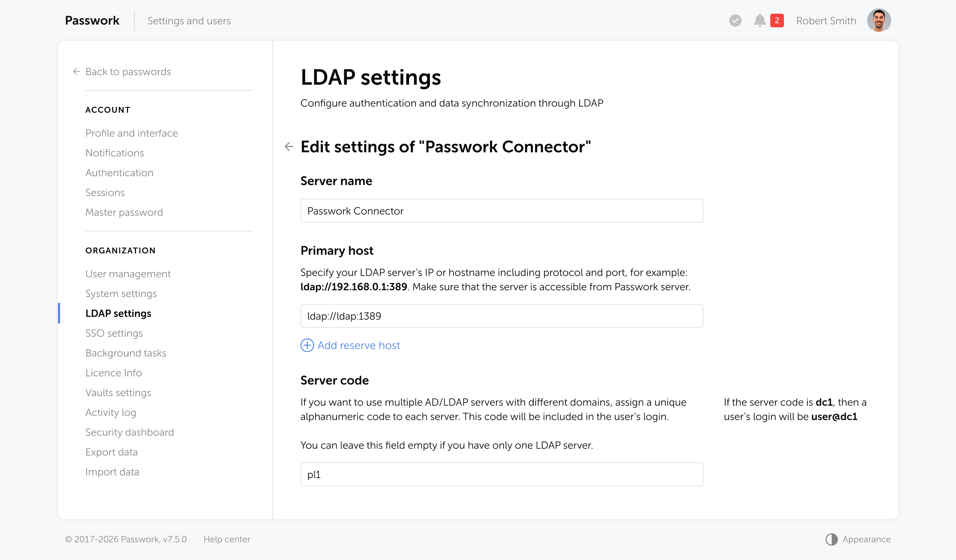Click the Back to passwords arrow
The image size is (956, 560).
pos(76,72)
